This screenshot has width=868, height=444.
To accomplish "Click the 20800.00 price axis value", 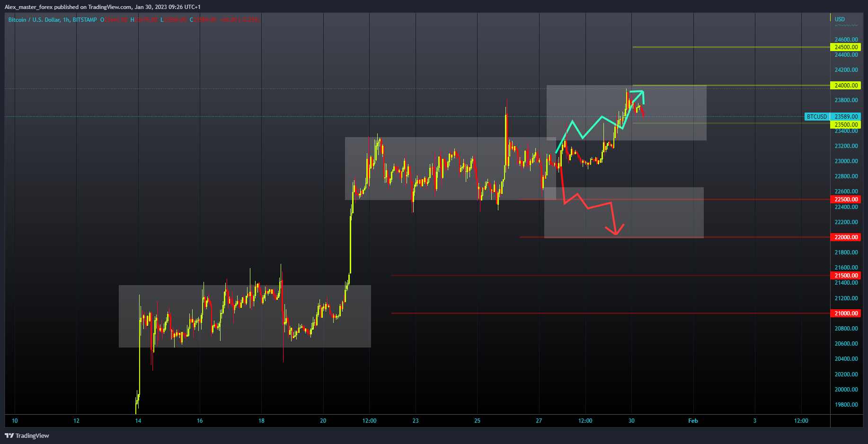I will [x=846, y=329].
